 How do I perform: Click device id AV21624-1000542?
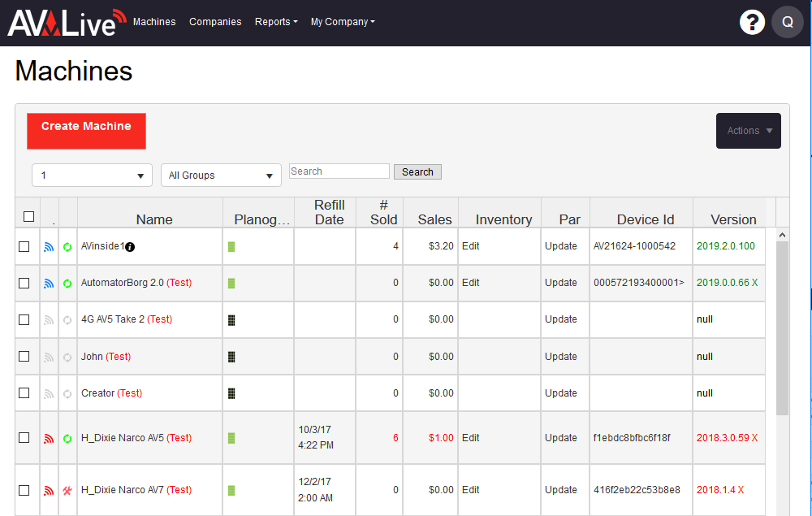coord(634,246)
